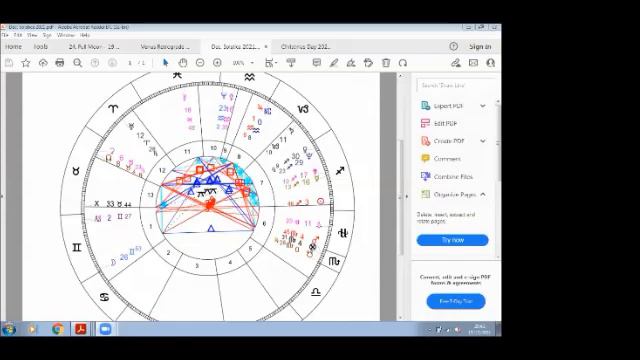Add a sticky note comment icon

click(316, 63)
